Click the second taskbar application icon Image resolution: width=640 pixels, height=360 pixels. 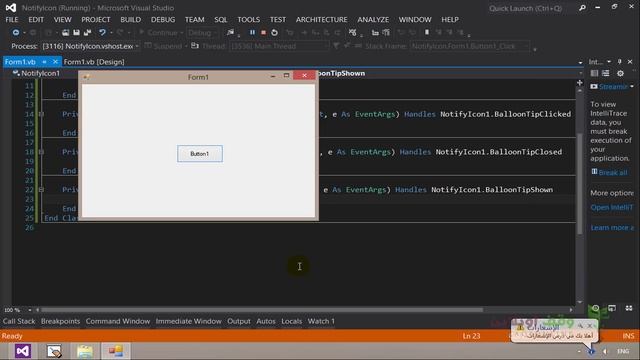[54, 351]
